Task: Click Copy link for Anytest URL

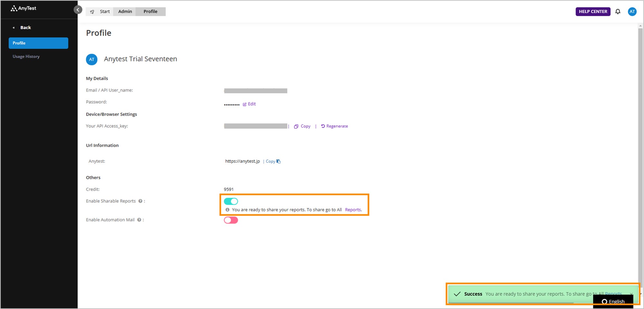Action: click(x=270, y=161)
